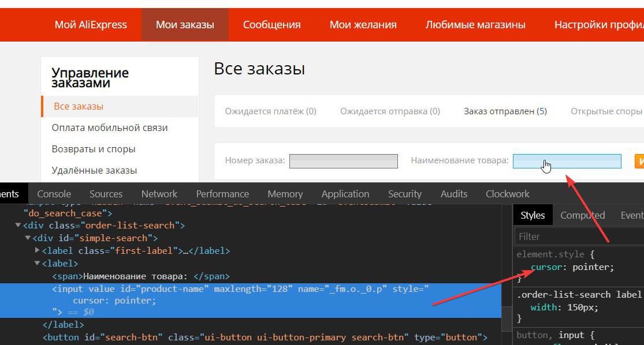Click the Elements panel vertical scrollbar
The height and width of the screenshot is (345, 644).
[x=507, y=318]
